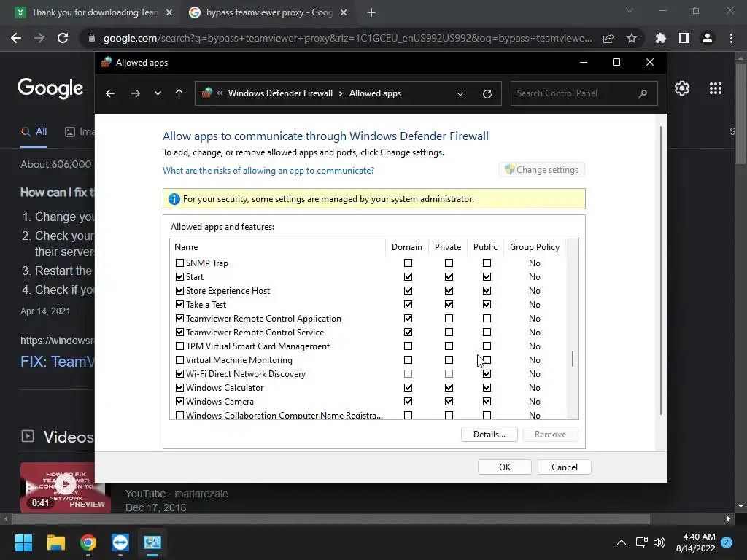Click the Chrome address bar URL

[x=348, y=38]
